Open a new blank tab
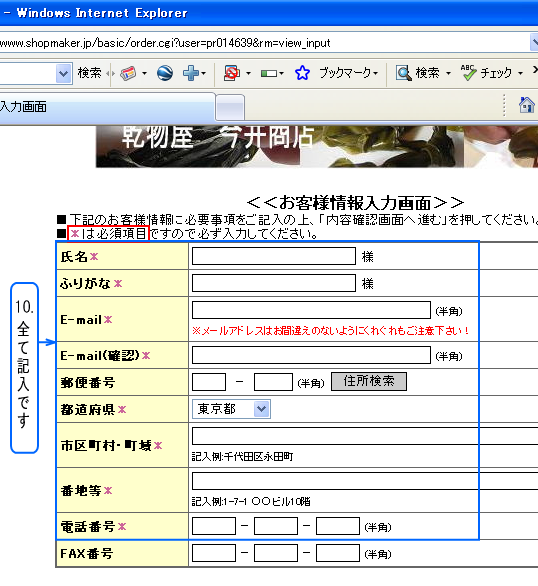Viewport: 538px width, 586px height. point(230,108)
